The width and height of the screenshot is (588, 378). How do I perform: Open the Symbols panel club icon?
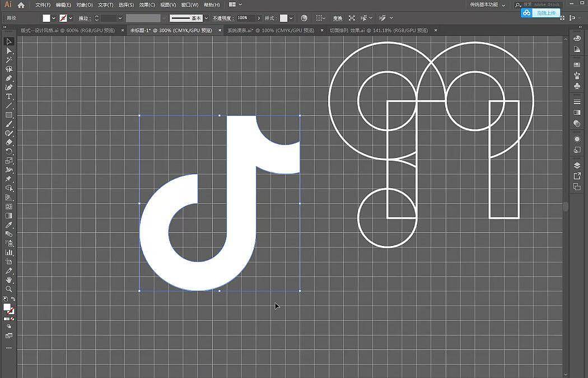click(577, 86)
